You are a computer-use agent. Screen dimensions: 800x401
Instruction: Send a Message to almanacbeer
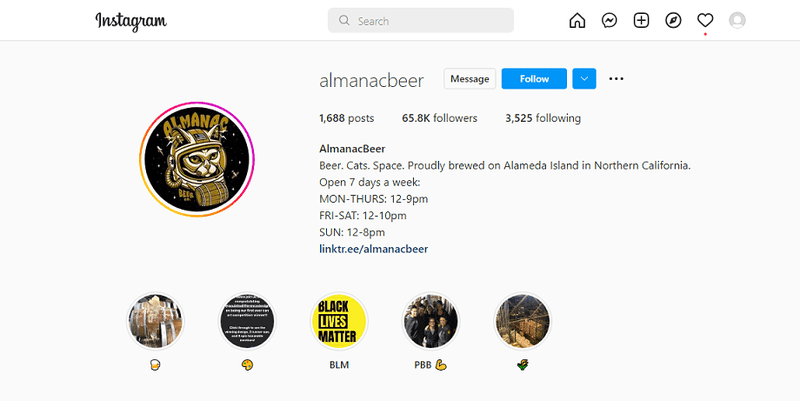469,79
